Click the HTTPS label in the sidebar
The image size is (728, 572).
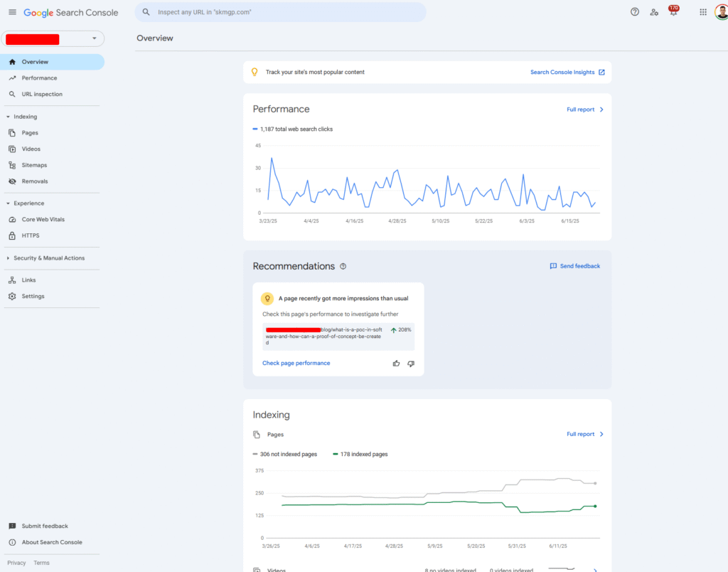pos(31,235)
